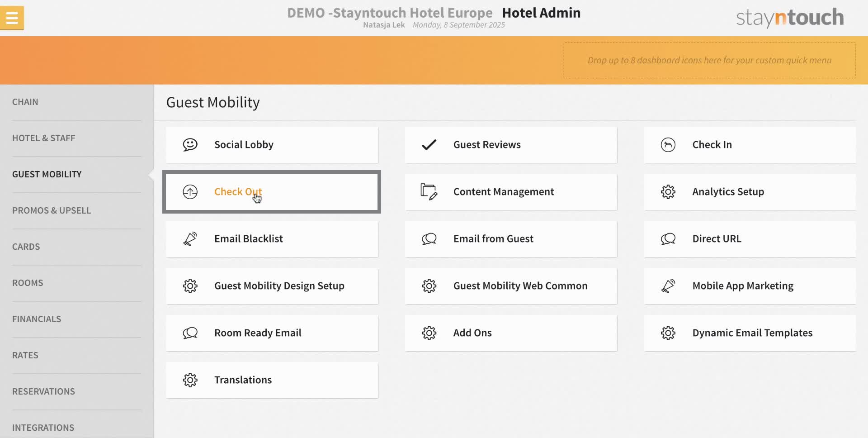Open the Guest Mobility Design Setup tile
868x438 pixels.
click(x=272, y=286)
